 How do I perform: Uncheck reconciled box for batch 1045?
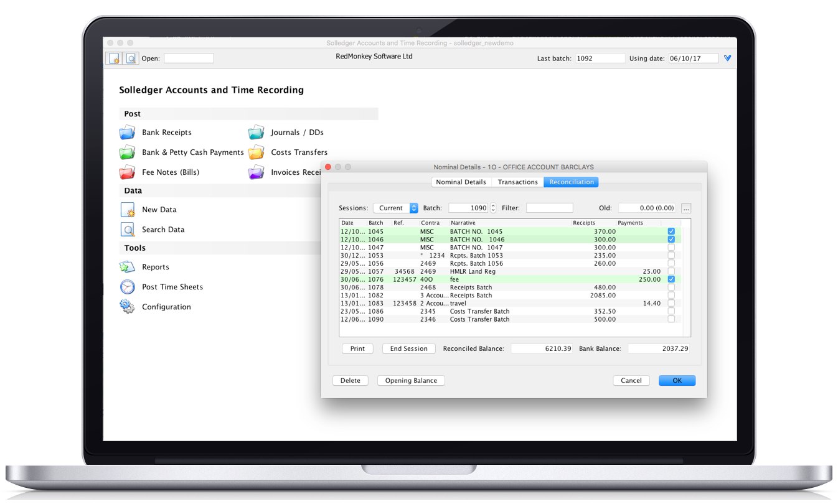[x=671, y=231]
